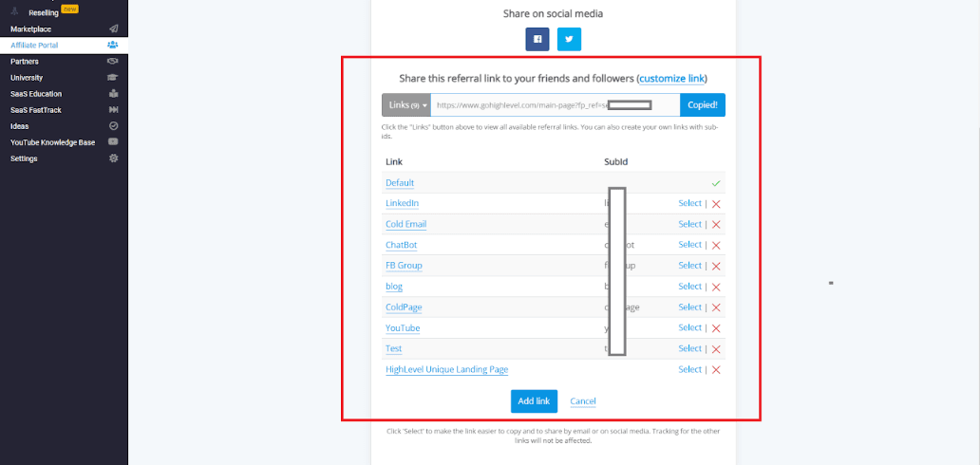Open the Links (9) dropdown

(x=405, y=105)
